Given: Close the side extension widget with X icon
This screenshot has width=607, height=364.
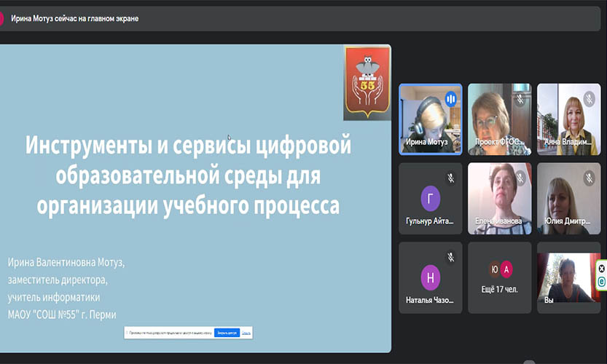Looking at the screenshot, I should [602, 268].
